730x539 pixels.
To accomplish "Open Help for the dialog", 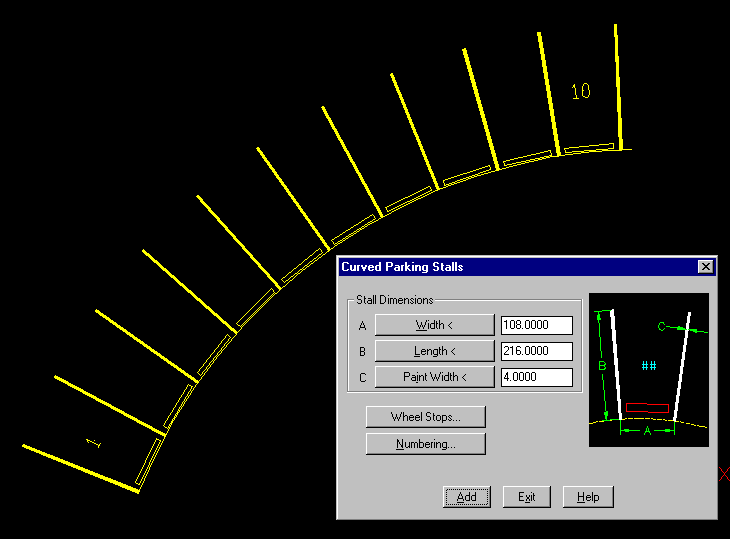I will 588,497.
